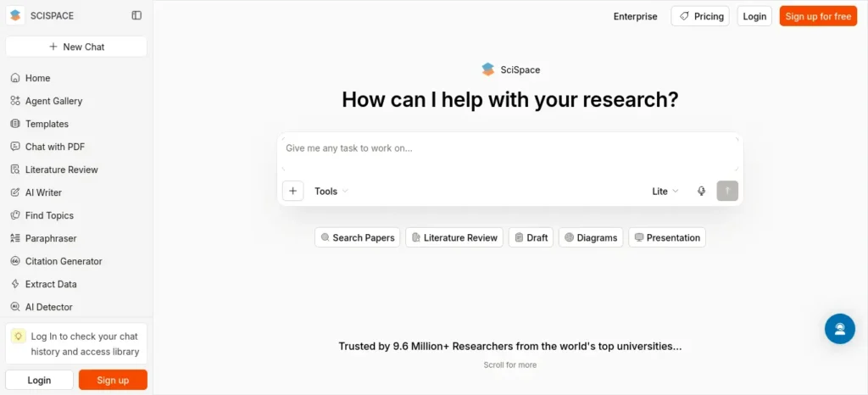
Task: Select the Presentation quick action
Action: [x=667, y=237]
